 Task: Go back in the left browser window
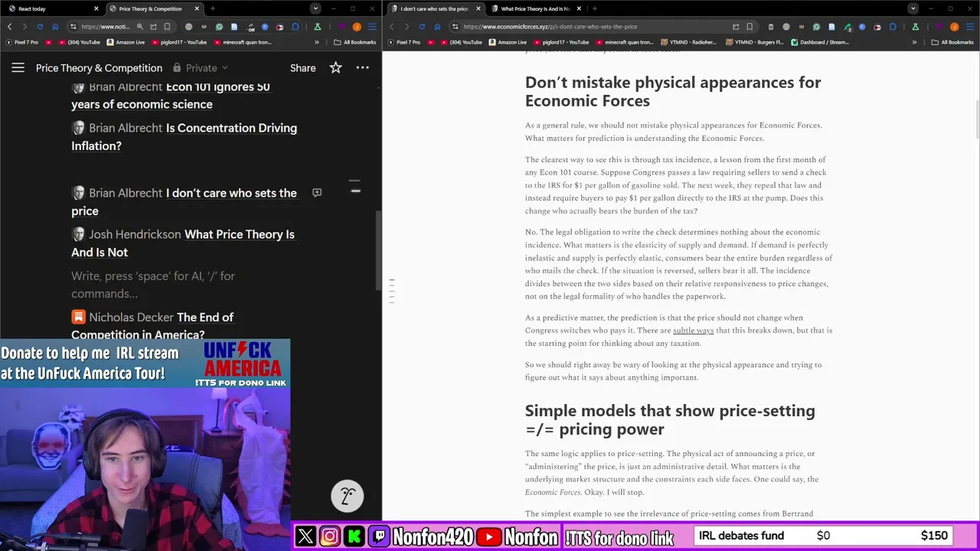[9, 27]
